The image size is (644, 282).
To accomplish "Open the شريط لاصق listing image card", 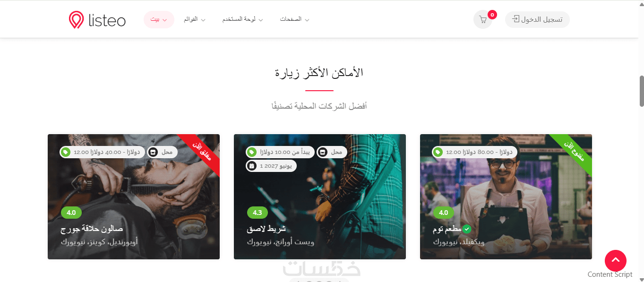I will coord(320,197).
